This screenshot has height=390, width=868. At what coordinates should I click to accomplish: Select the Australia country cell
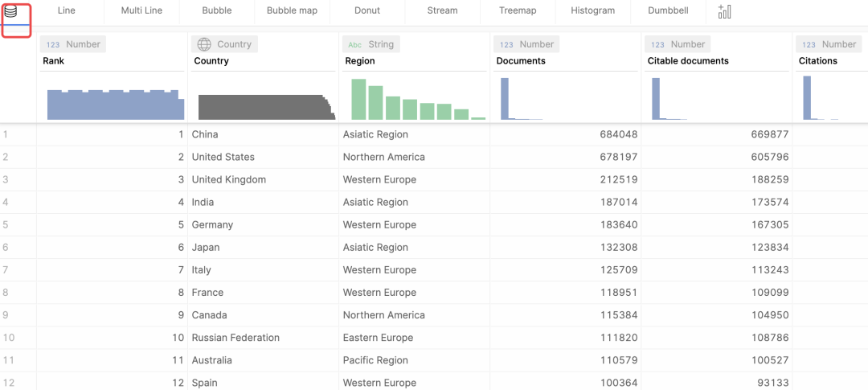263,360
